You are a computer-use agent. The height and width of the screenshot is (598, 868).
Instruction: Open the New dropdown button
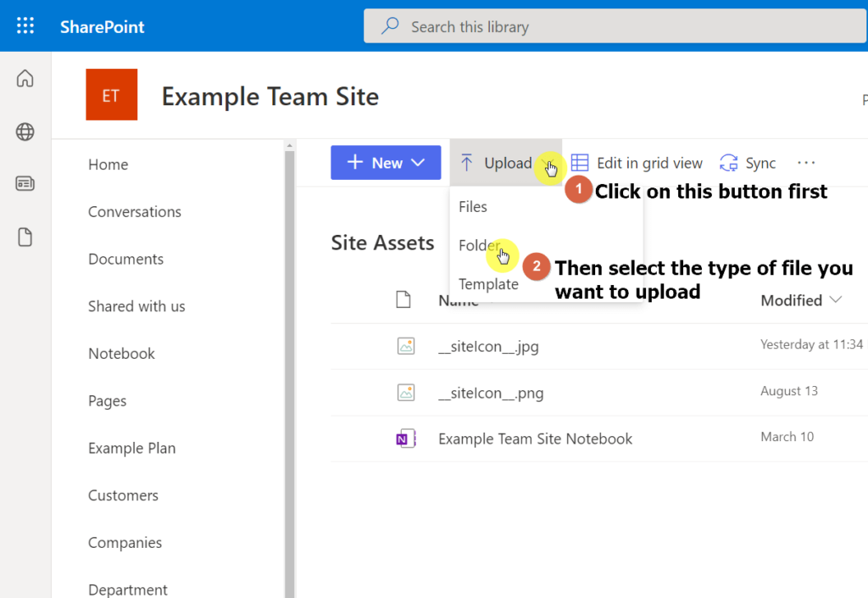point(386,163)
